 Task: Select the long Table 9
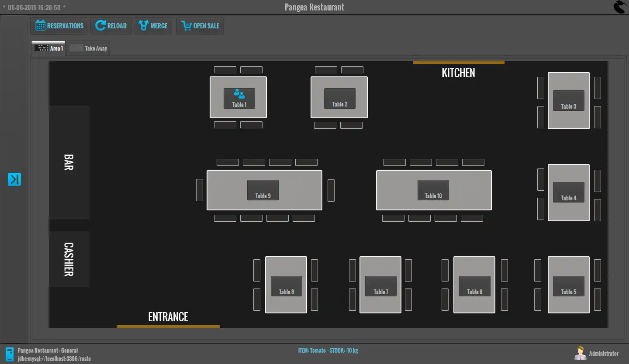tap(263, 190)
